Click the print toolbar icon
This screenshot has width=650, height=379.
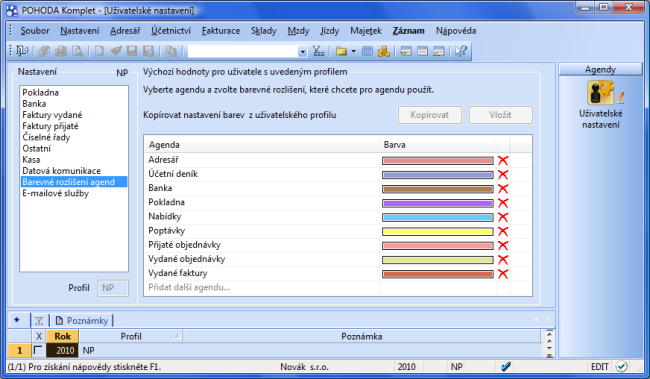pos(61,51)
